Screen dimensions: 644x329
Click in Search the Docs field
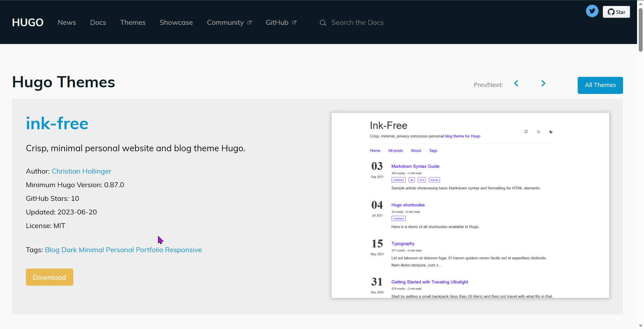(357, 22)
